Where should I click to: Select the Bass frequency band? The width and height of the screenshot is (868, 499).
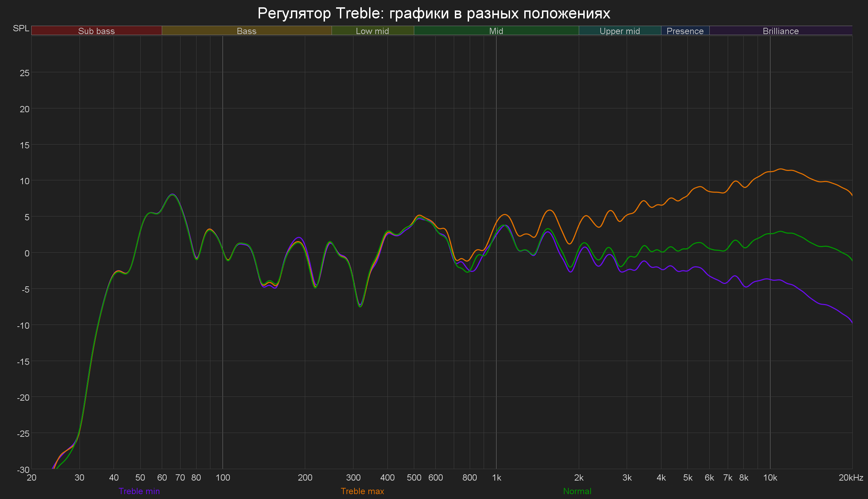coord(247,31)
